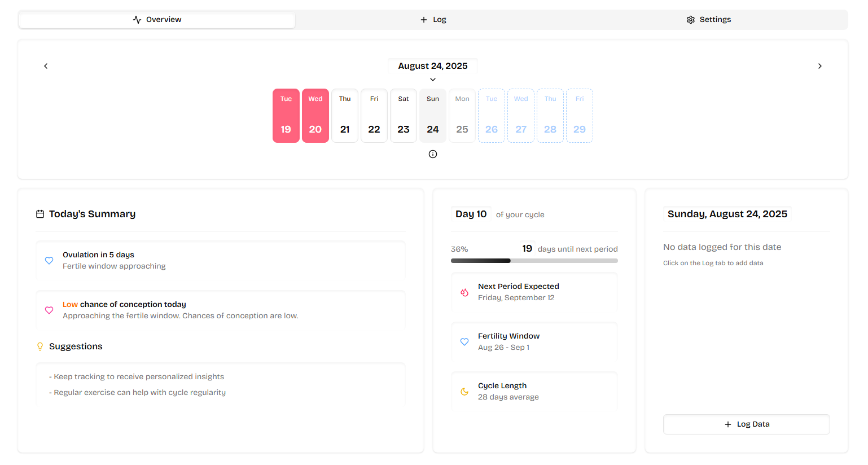Viewport: 868px width, 465px height.
Task: Expand the calendar using the down chevron
Action: [433, 80]
